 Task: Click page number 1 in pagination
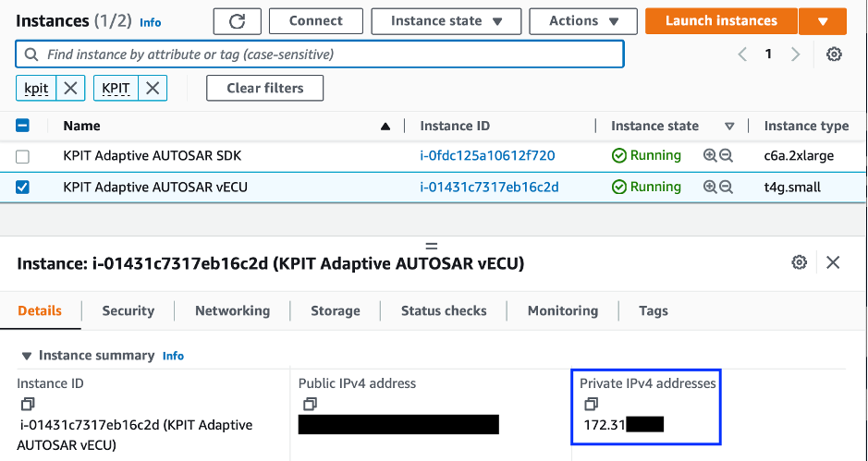point(768,55)
